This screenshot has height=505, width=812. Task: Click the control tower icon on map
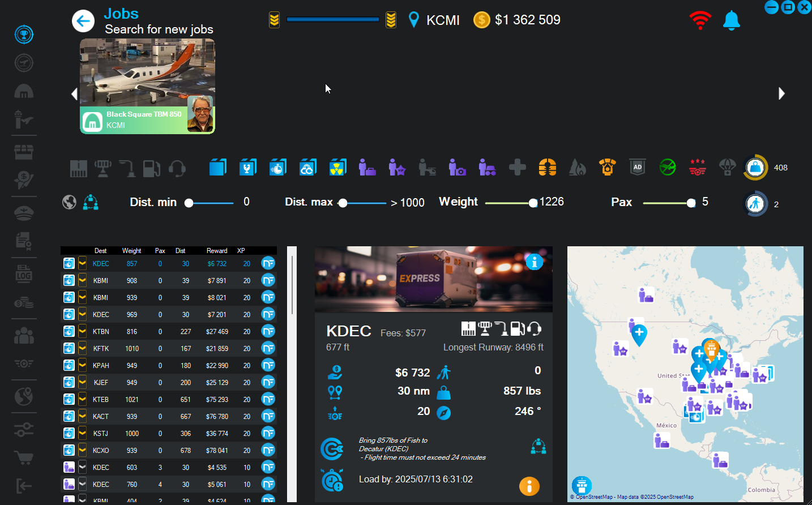[x=582, y=486]
